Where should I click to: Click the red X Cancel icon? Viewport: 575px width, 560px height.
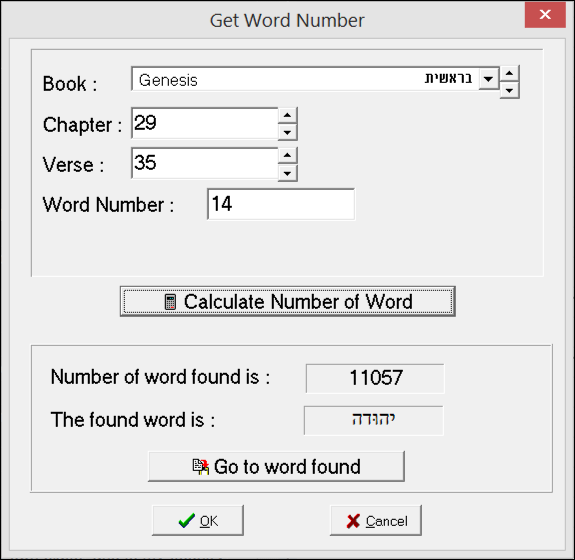[x=353, y=521]
